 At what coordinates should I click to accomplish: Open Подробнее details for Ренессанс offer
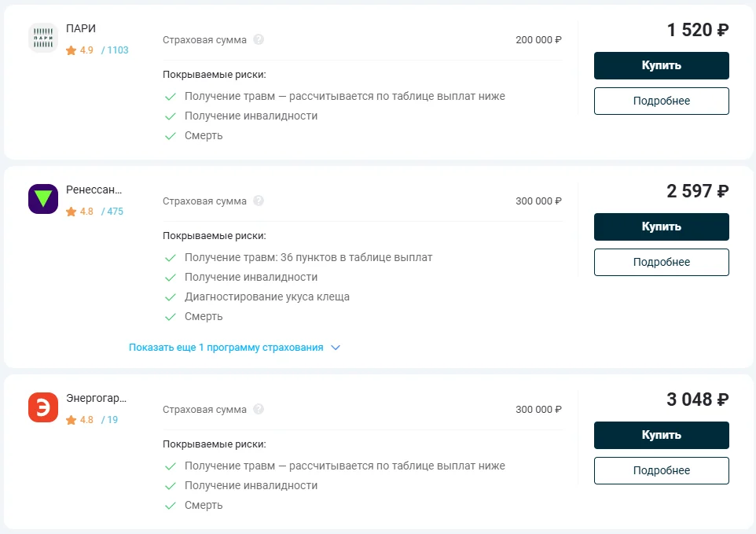point(661,262)
